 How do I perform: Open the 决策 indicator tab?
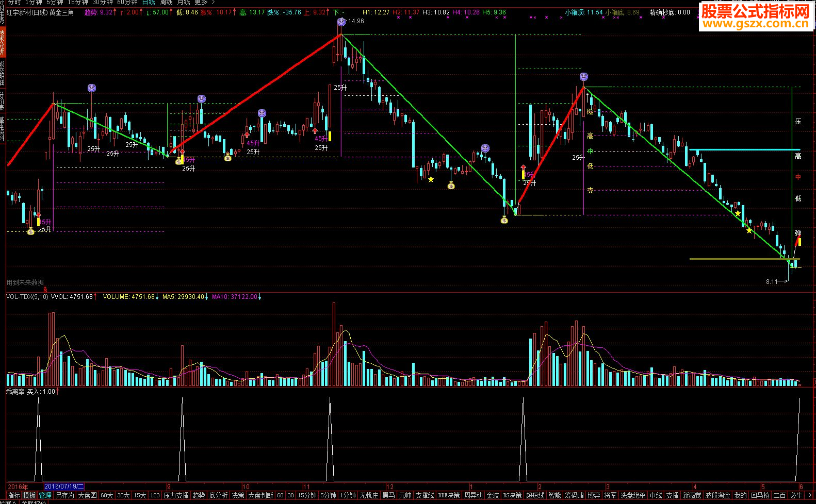coord(238,495)
